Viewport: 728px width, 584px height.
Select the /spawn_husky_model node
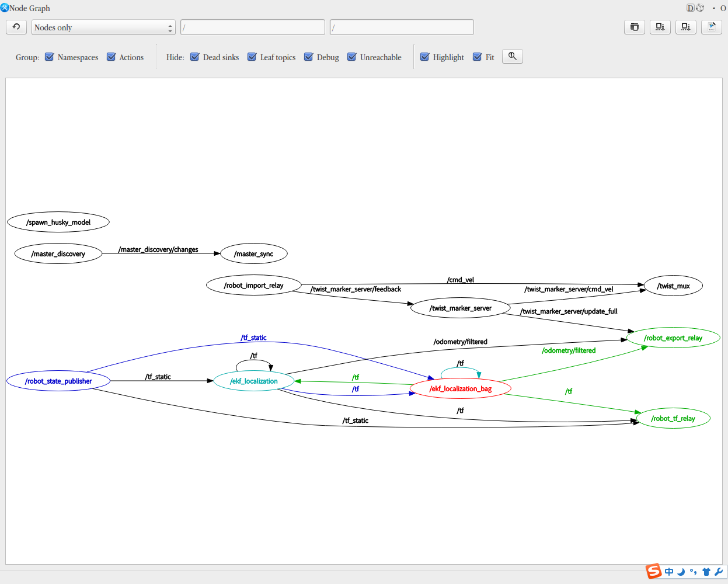click(x=58, y=222)
